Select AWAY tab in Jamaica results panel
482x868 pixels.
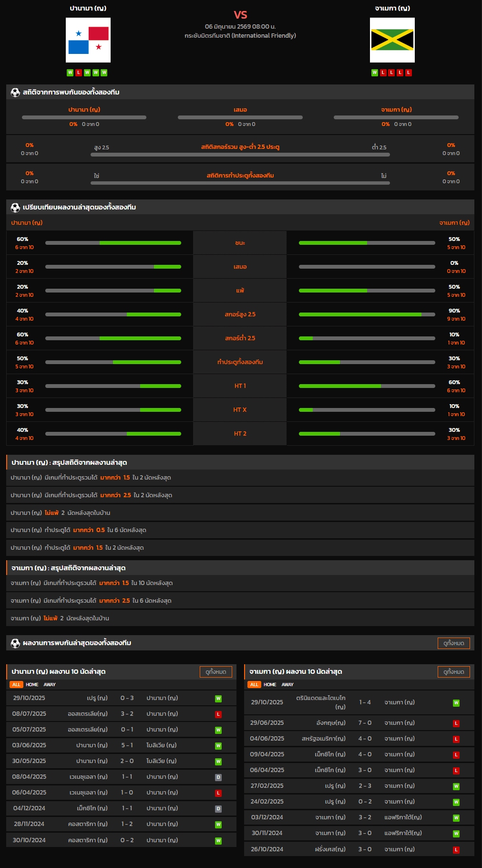pyautogui.click(x=287, y=685)
